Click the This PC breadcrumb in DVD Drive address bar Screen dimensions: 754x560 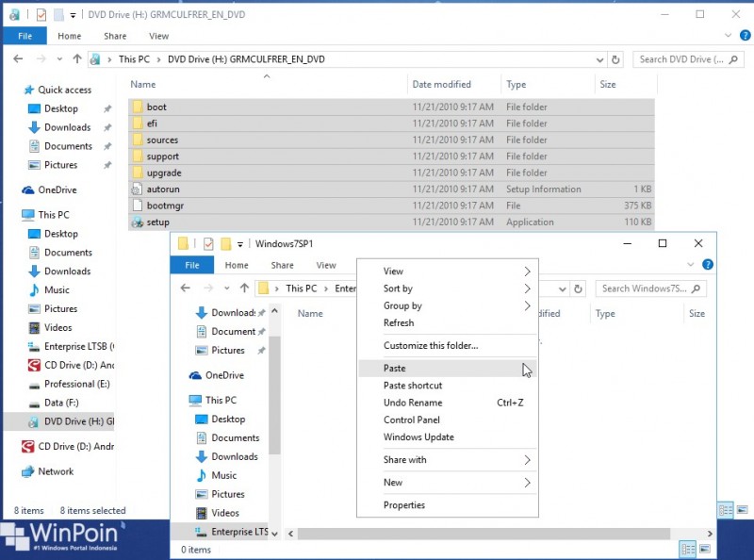click(134, 59)
